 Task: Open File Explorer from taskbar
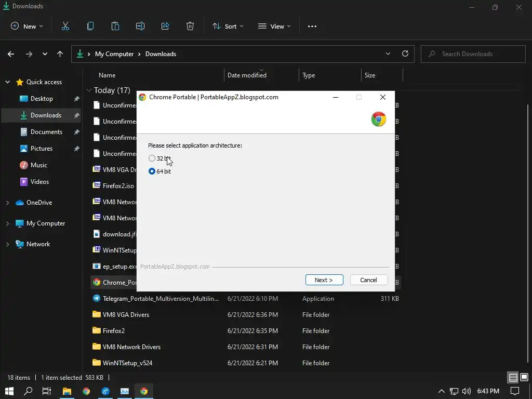tap(67, 391)
